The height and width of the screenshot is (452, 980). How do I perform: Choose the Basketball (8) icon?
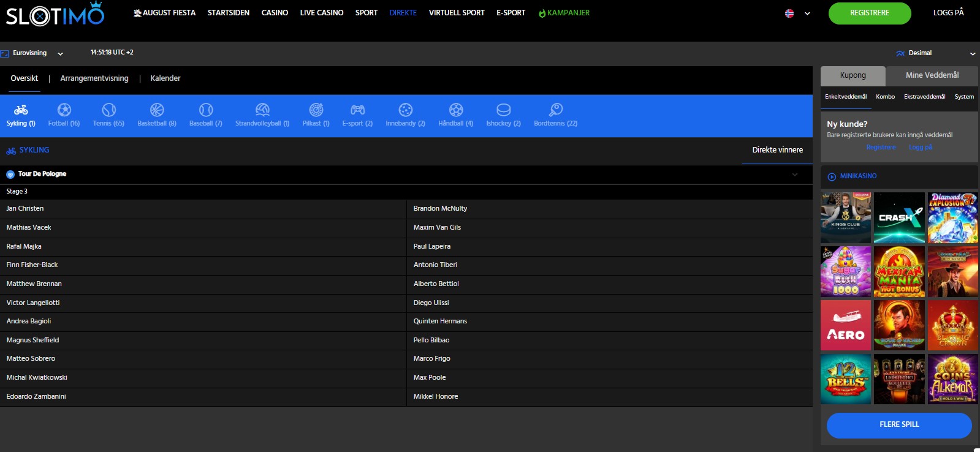tap(157, 115)
